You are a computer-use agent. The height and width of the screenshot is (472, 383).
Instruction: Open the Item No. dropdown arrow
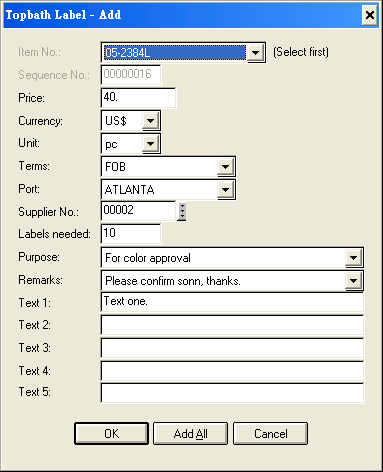pyautogui.click(x=256, y=52)
